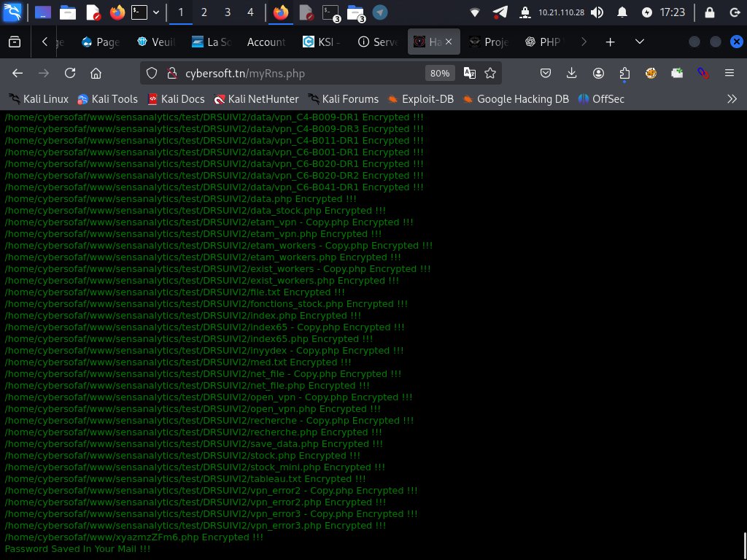747x560 pixels.
Task: Focus the Firefox window in taskbar
Action: tap(281, 12)
